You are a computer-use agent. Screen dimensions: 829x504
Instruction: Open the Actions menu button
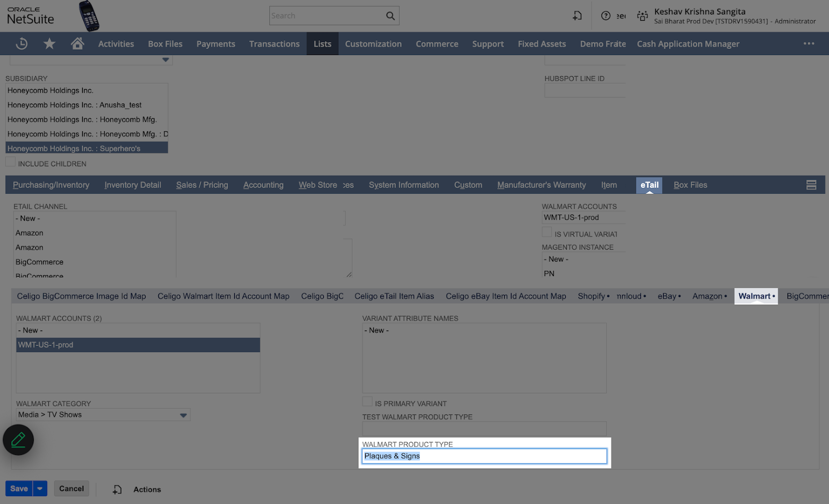click(x=147, y=489)
